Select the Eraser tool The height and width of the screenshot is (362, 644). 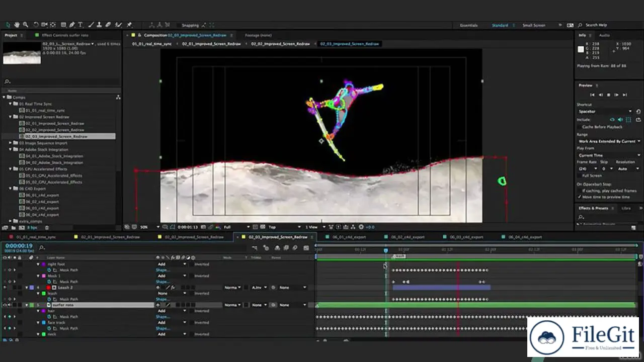point(108,25)
